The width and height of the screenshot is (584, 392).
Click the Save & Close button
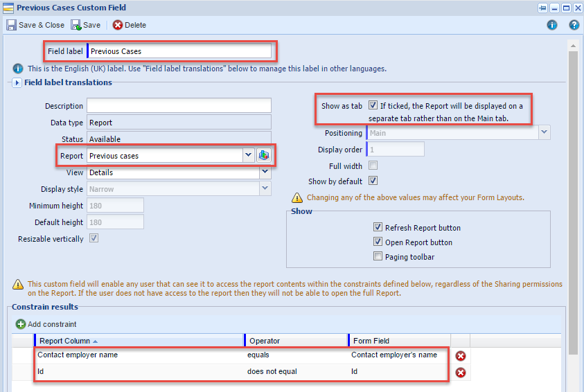tap(35, 25)
